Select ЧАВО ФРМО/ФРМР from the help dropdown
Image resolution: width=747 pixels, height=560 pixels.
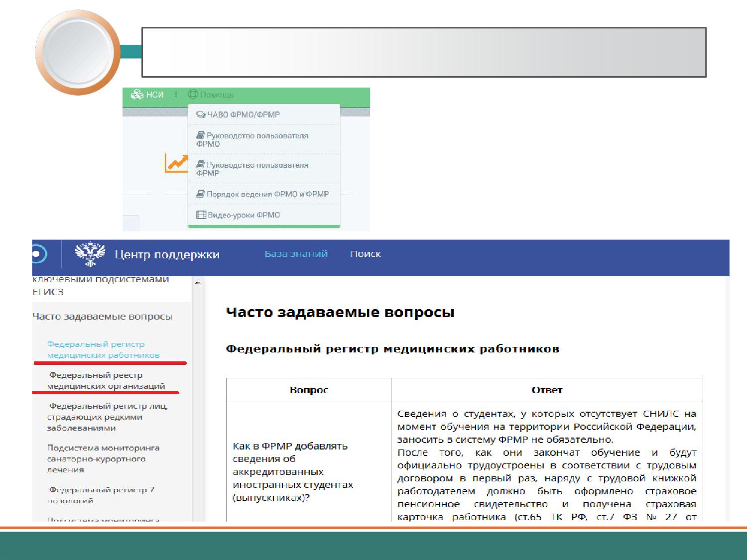(238, 114)
